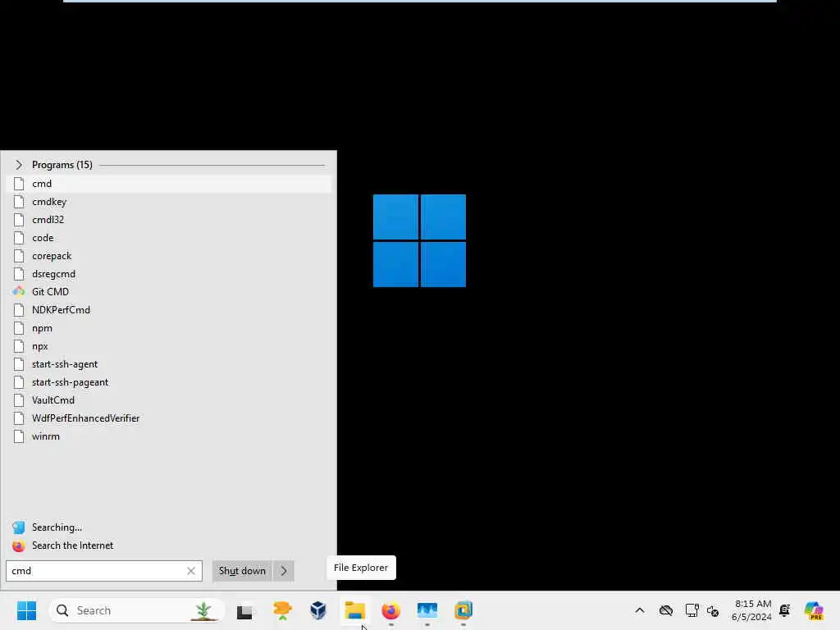This screenshot has height=630, width=840.
Task: Click the file icon beside VaultCmd
Action: (x=19, y=400)
